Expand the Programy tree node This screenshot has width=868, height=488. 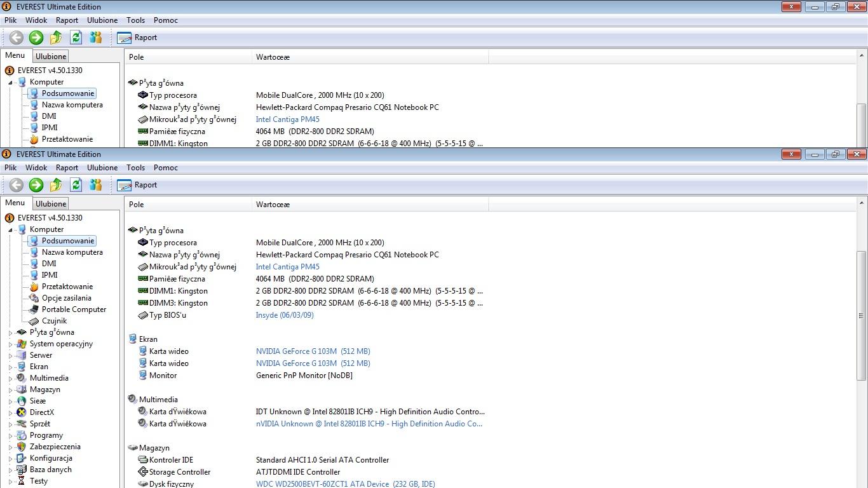[x=11, y=435]
